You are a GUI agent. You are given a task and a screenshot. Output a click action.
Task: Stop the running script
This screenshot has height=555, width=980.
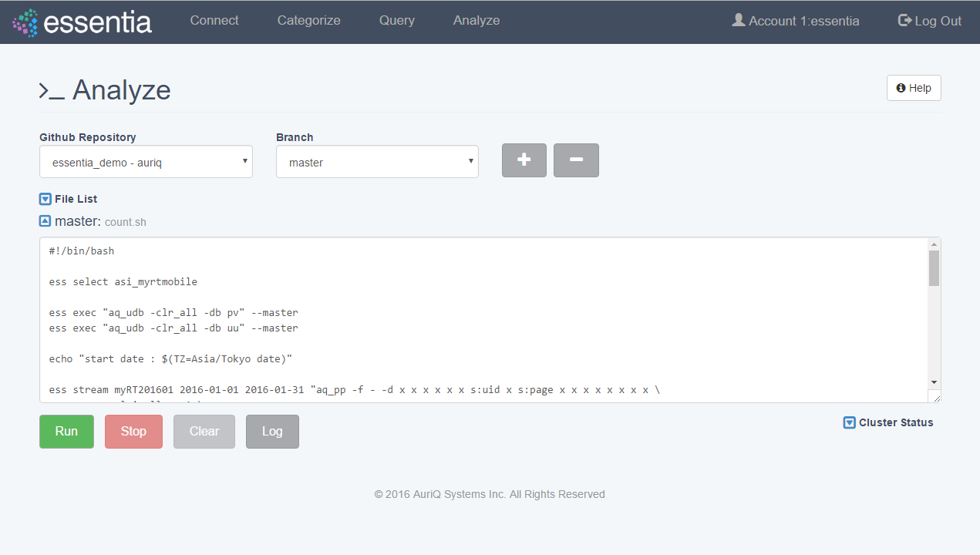pyautogui.click(x=133, y=431)
